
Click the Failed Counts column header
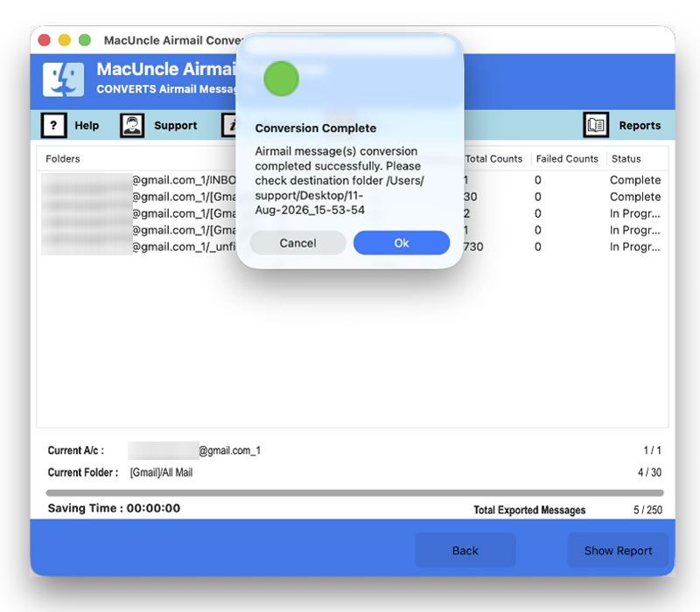pyautogui.click(x=567, y=159)
